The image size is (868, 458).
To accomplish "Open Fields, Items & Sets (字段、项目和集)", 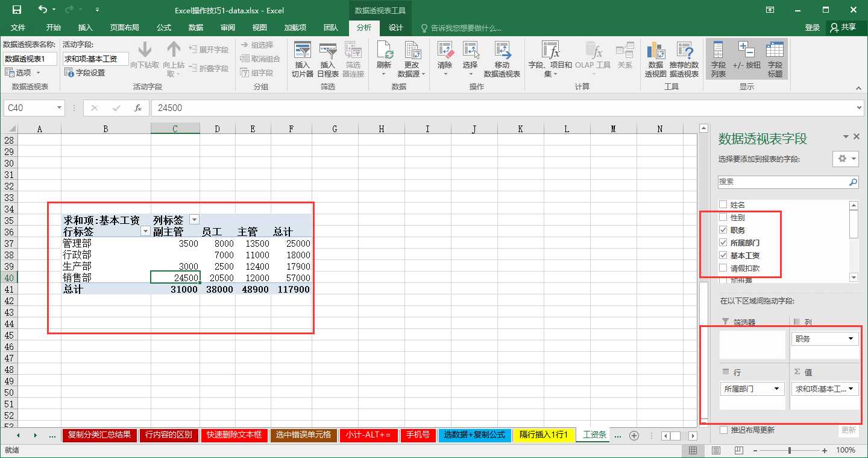I will 550,60.
